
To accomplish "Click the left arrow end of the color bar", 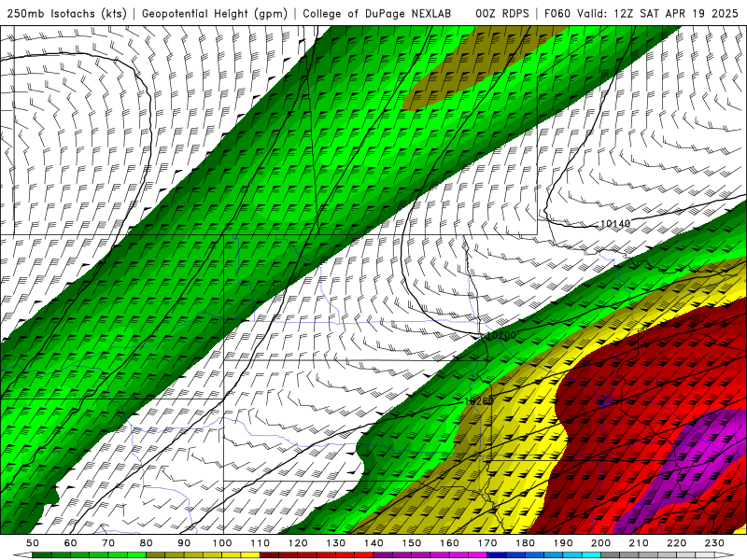I will 22,554.
